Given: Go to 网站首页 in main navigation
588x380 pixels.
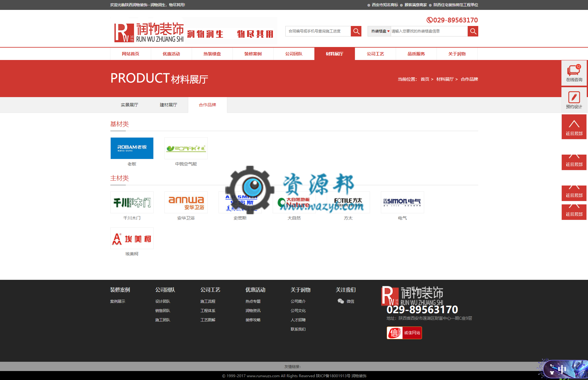Looking at the screenshot, I should coord(130,54).
